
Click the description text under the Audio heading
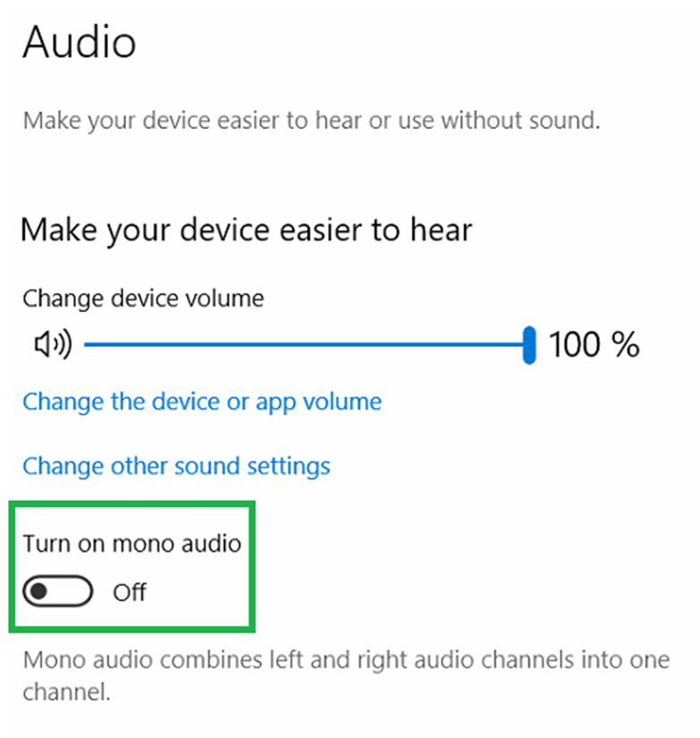pyautogui.click(x=310, y=121)
